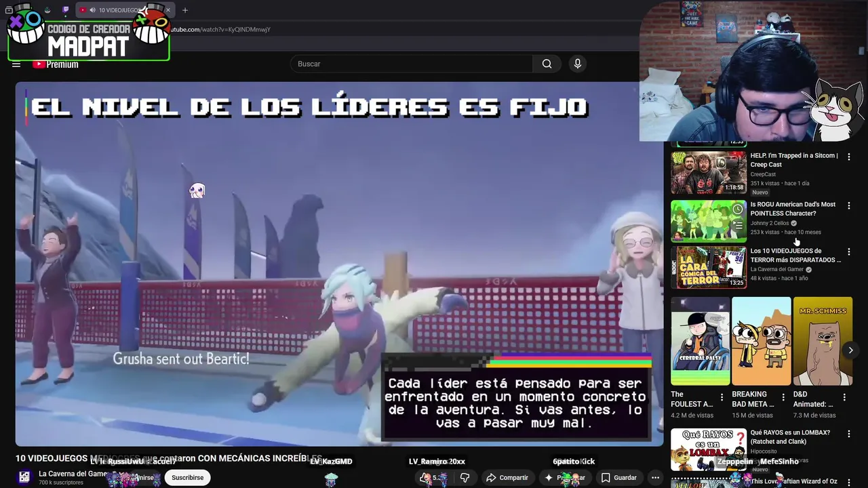Viewport: 868px width, 488px height.
Task: Open more actions three-dot menu under video
Action: pos(655,478)
